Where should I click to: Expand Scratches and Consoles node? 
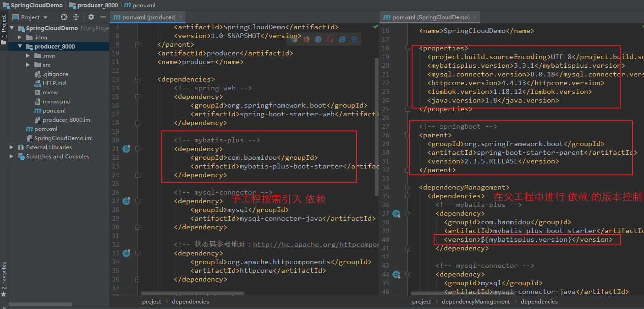[12, 157]
